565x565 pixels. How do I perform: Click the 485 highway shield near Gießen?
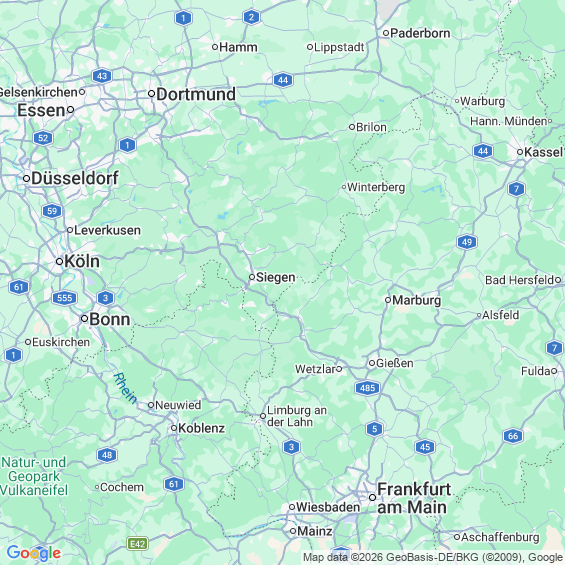pos(367,388)
